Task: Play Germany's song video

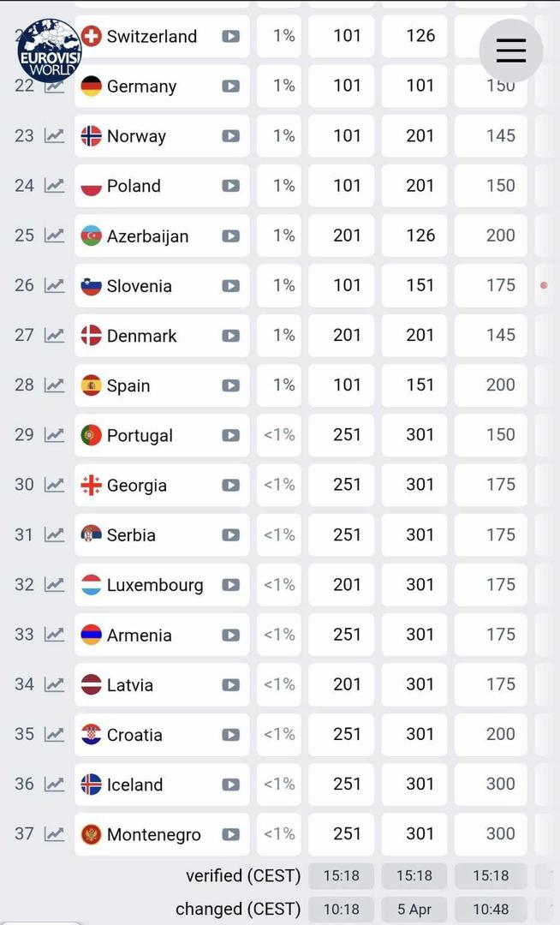Action: (x=230, y=87)
